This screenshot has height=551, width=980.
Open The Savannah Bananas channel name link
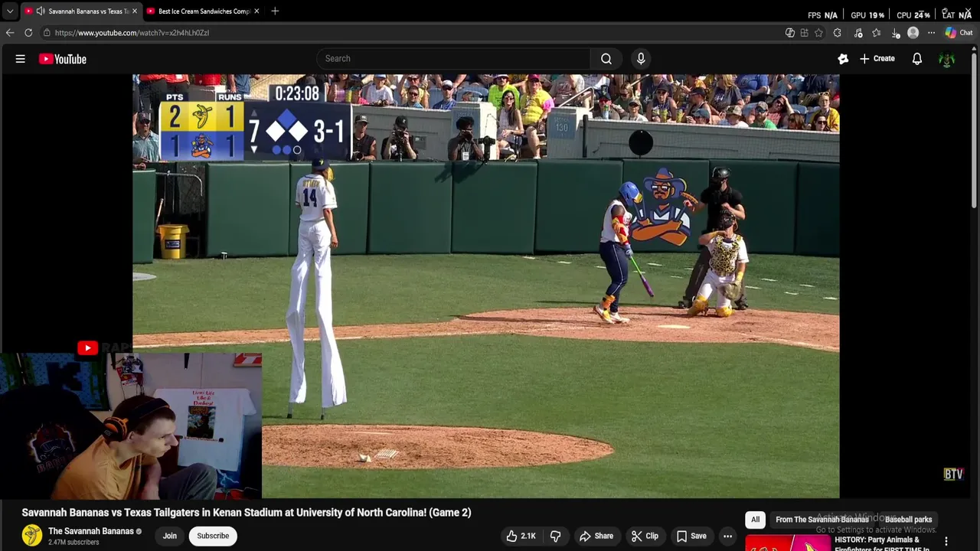(91, 531)
